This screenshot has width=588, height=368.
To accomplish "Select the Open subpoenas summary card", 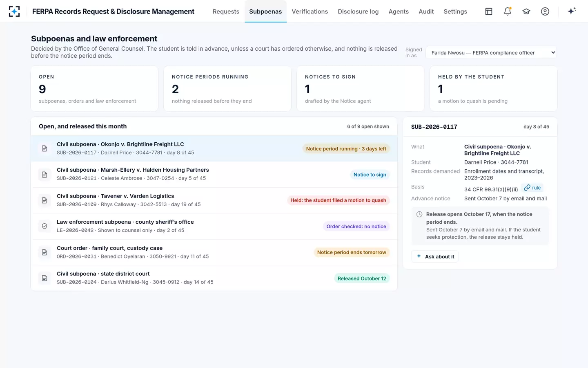I will click(94, 89).
